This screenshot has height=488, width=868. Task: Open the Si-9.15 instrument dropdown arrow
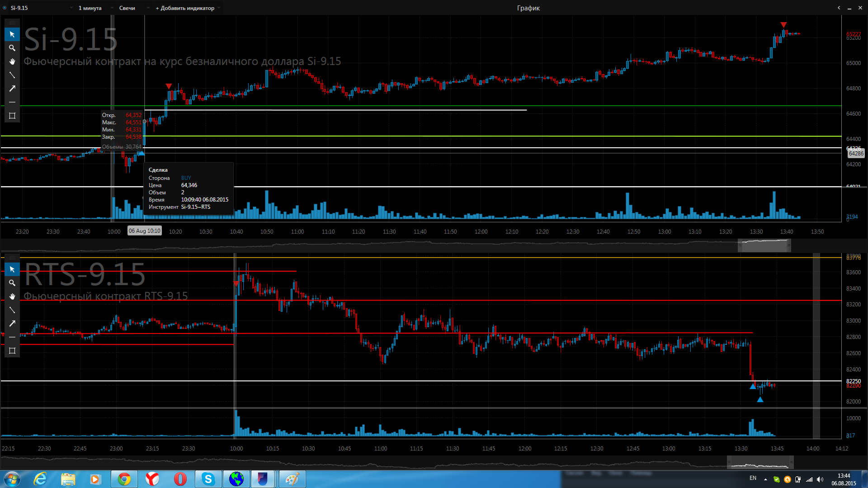(x=71, y=8)
